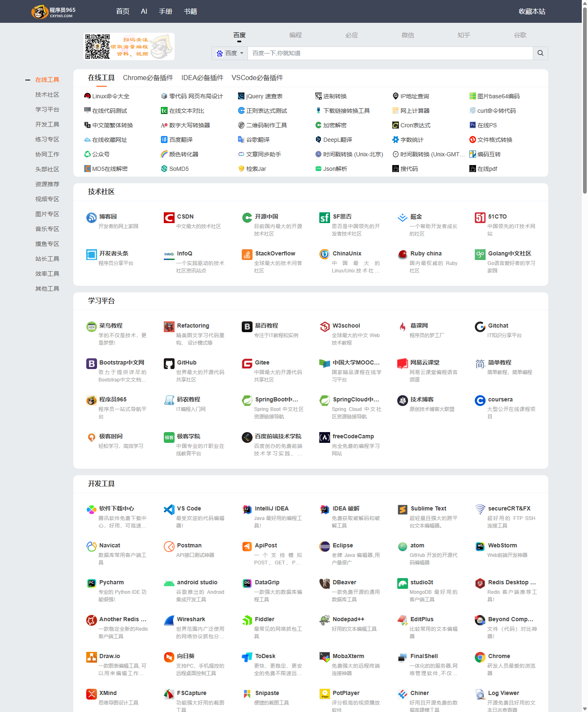588x712 pixels.
Task: Select the 谷歌 search engine tab
Action: click(520, 35)
